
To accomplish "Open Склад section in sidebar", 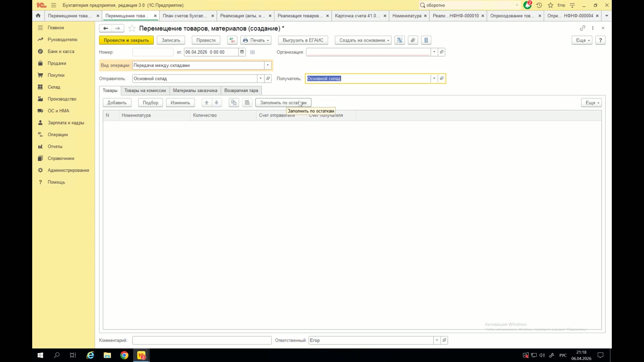I will [x=54, y=87].
